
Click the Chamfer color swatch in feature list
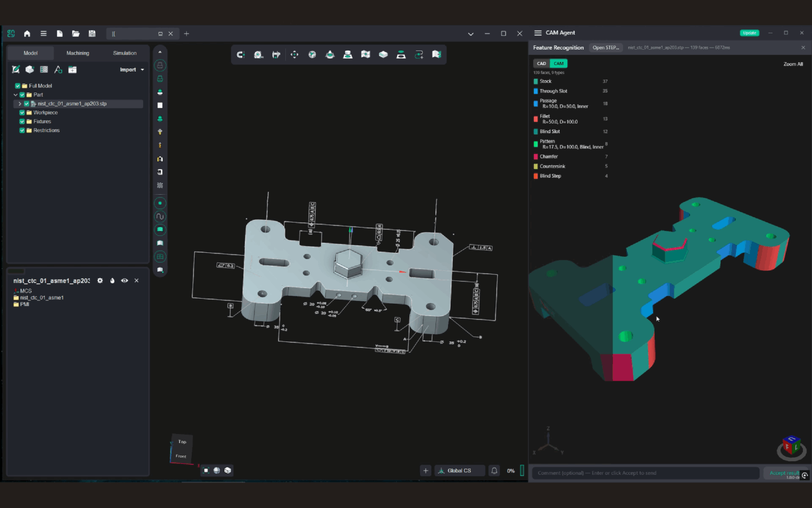click(x=535, y=156)
